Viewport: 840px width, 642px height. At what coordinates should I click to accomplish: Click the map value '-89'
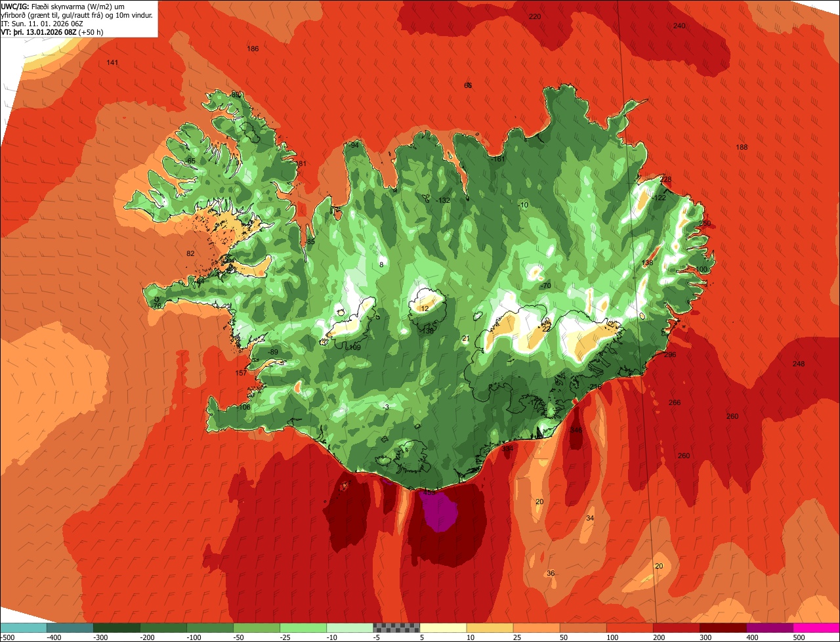click(272, 352)
